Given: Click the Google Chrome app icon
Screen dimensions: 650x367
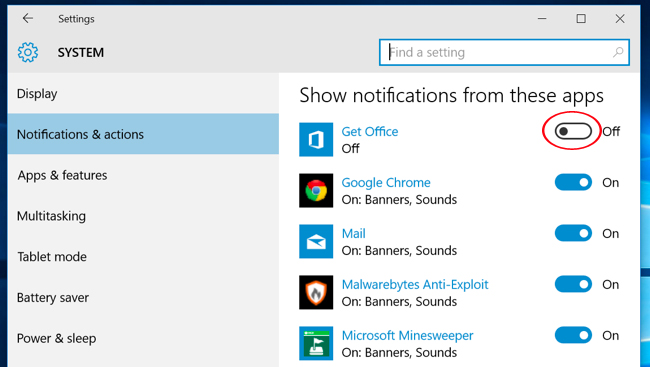Looking at the screenshot, I should coord(316,190).
